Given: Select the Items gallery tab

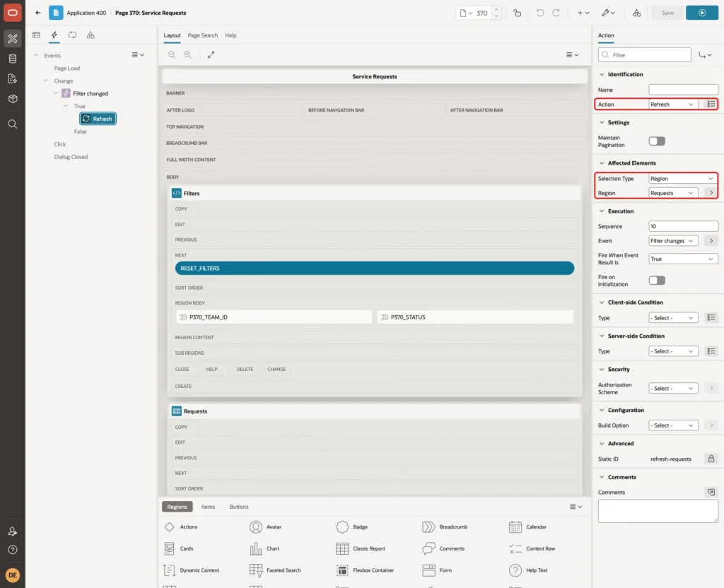Looking at the screenshot, I should click(x=209, y=507).
